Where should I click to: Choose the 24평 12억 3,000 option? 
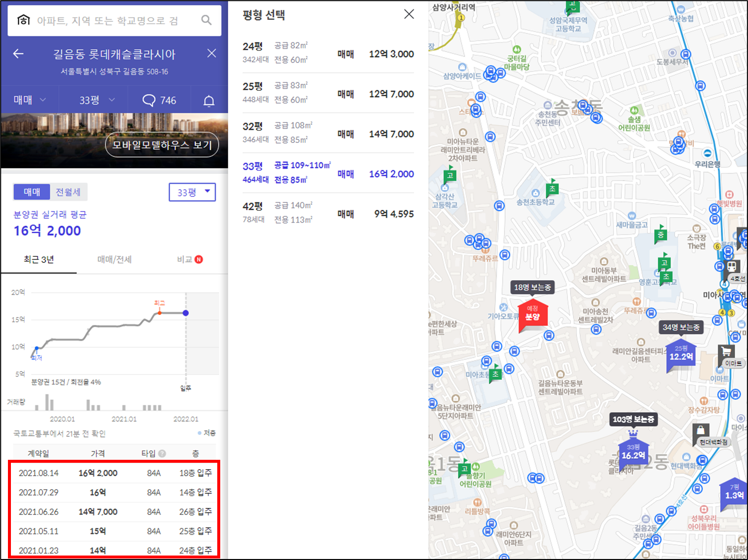coord(328,53)
